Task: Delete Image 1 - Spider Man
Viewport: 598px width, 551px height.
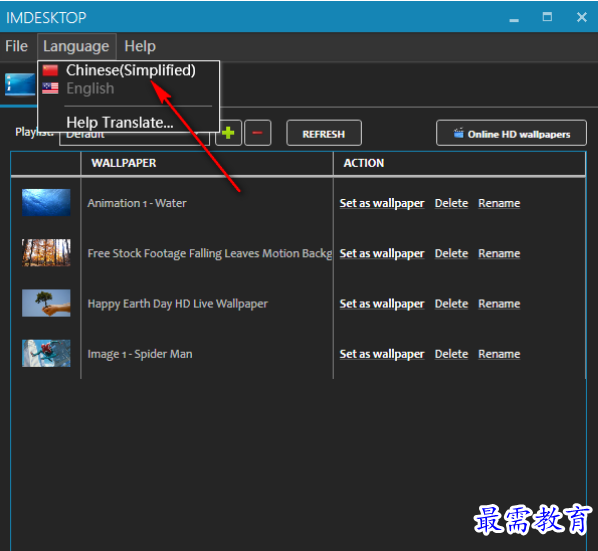Action: coord(451,354)
